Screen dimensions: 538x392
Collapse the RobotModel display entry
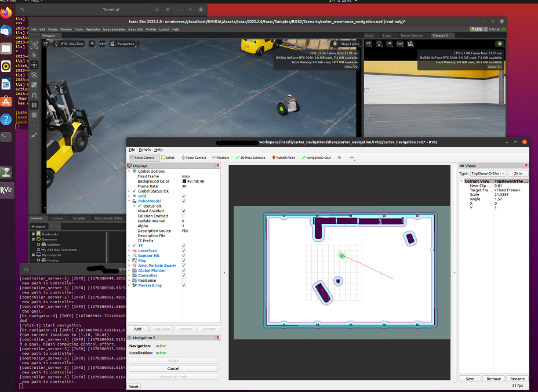130,201
